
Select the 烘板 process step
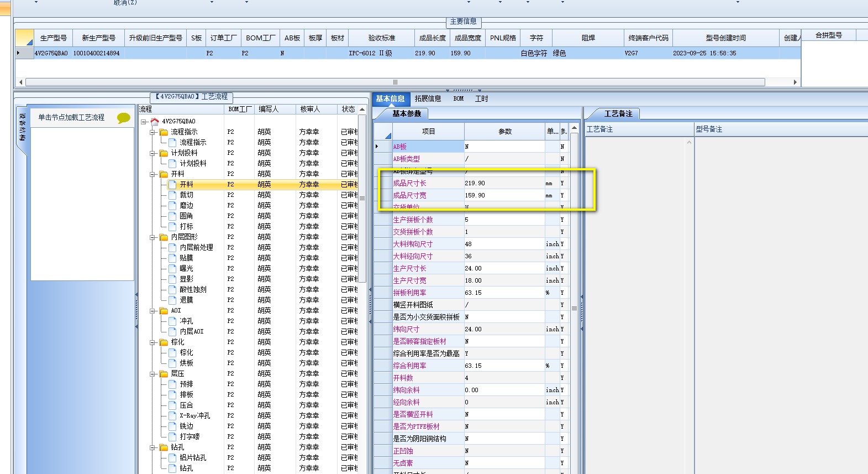187,363
